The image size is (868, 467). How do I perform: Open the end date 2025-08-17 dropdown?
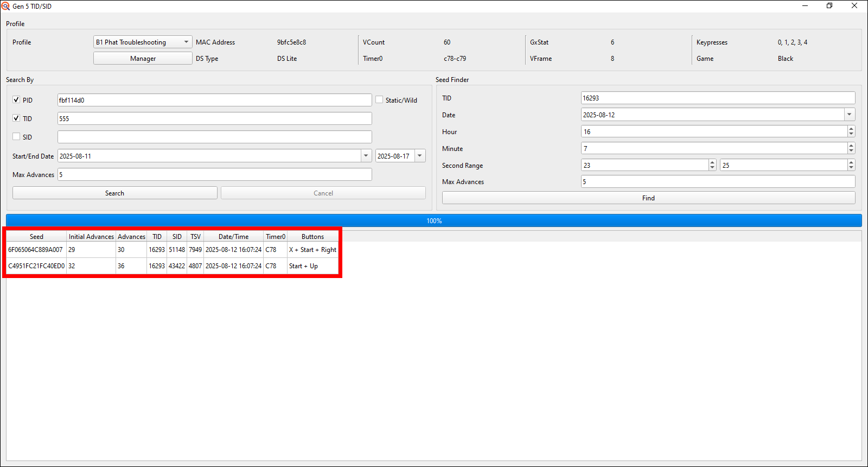pyautogui.click(x=420, y=156)
